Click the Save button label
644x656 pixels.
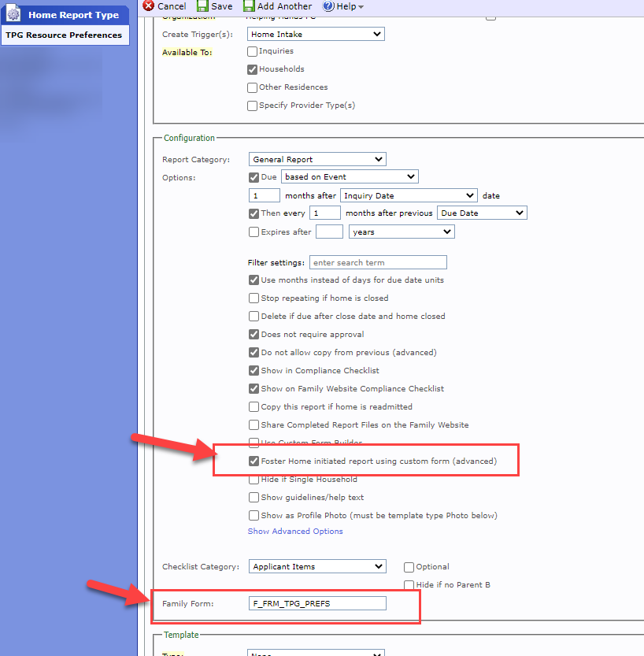pyautogui.click(x=221, y=6)
